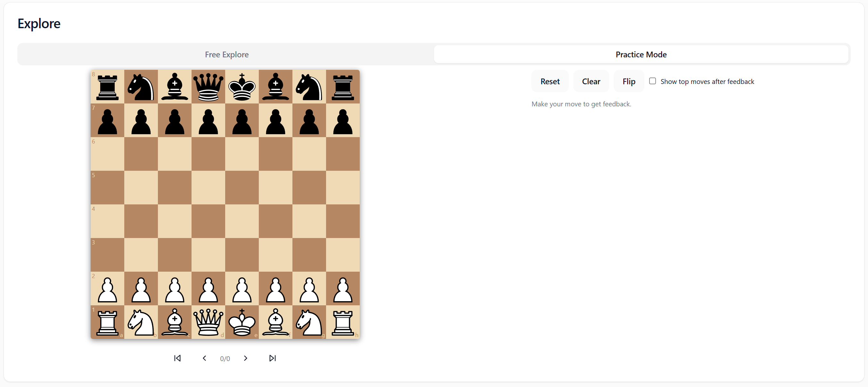Viewport: 868px width, 387px height.
Task: Pick the black bishop on c8
Action: click(175, 86)
